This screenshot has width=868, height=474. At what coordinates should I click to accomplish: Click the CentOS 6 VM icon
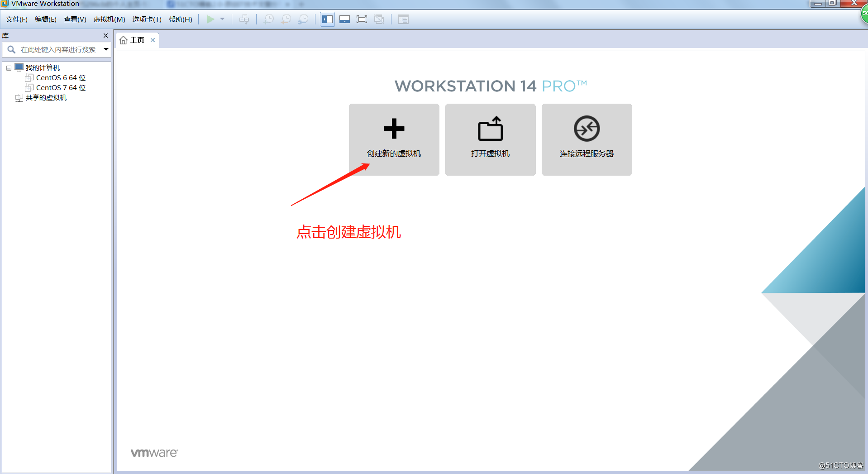point(29,78)
